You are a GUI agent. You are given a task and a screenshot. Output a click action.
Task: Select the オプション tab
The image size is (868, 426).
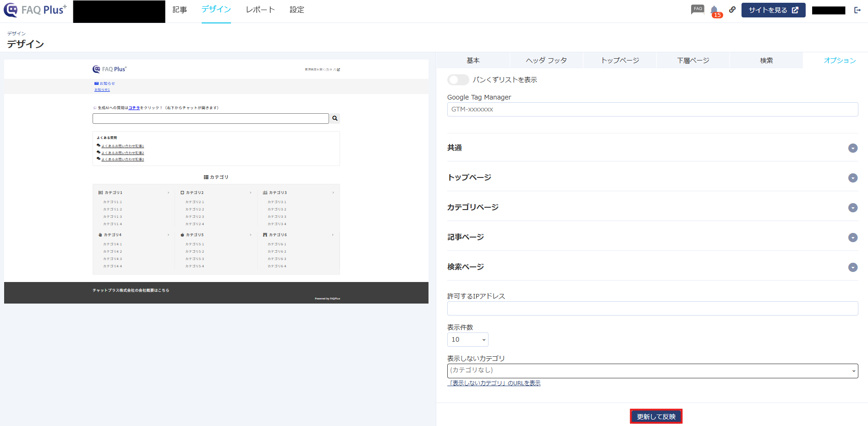coord(840,61)
